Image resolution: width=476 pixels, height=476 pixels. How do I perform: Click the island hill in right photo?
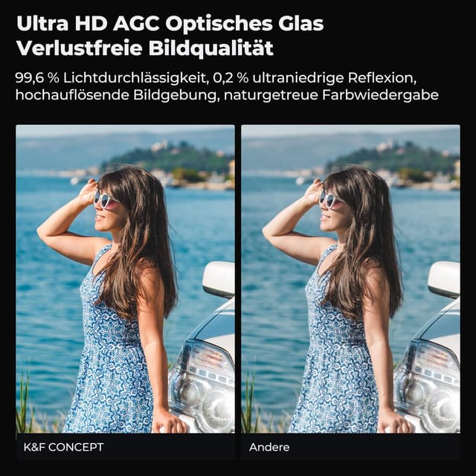point(393,159)
